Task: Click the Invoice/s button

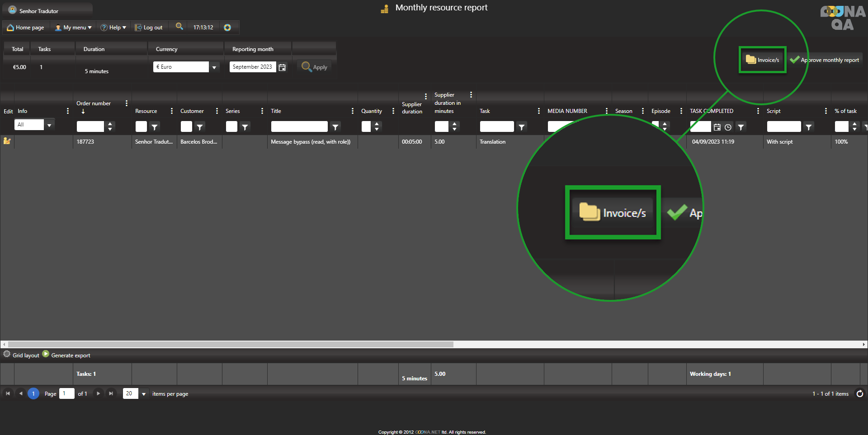Action: coord(763,60)
